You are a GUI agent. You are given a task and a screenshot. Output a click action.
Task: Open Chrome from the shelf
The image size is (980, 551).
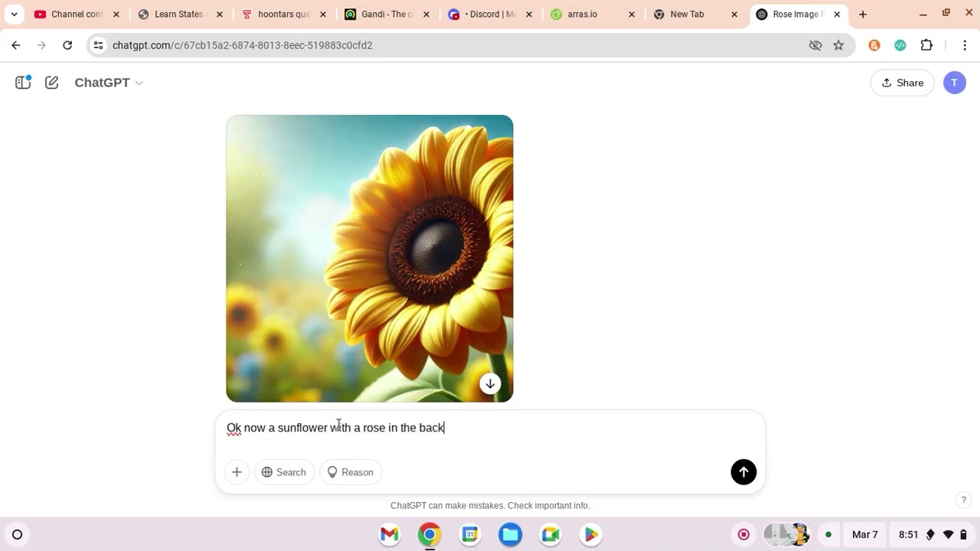[x=430, y=534]
